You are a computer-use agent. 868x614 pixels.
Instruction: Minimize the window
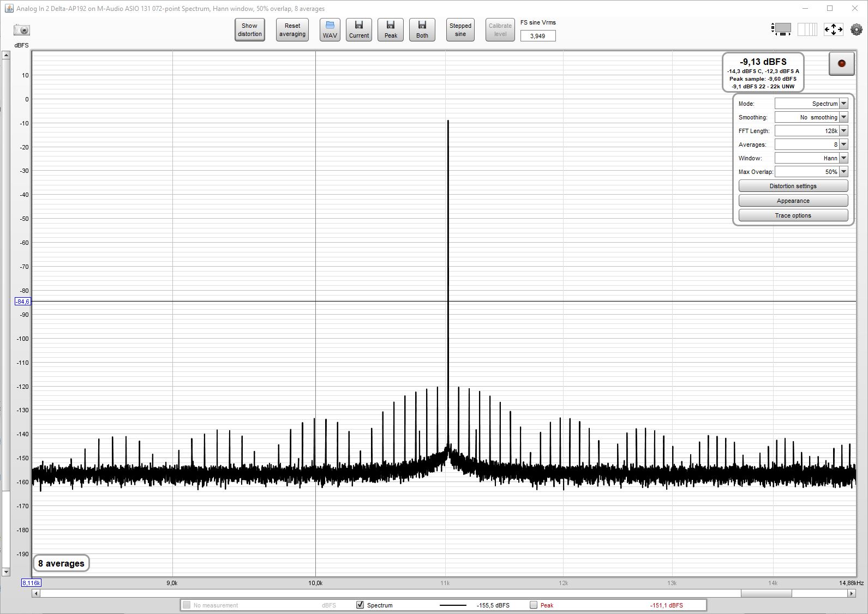tap(805, 8)
